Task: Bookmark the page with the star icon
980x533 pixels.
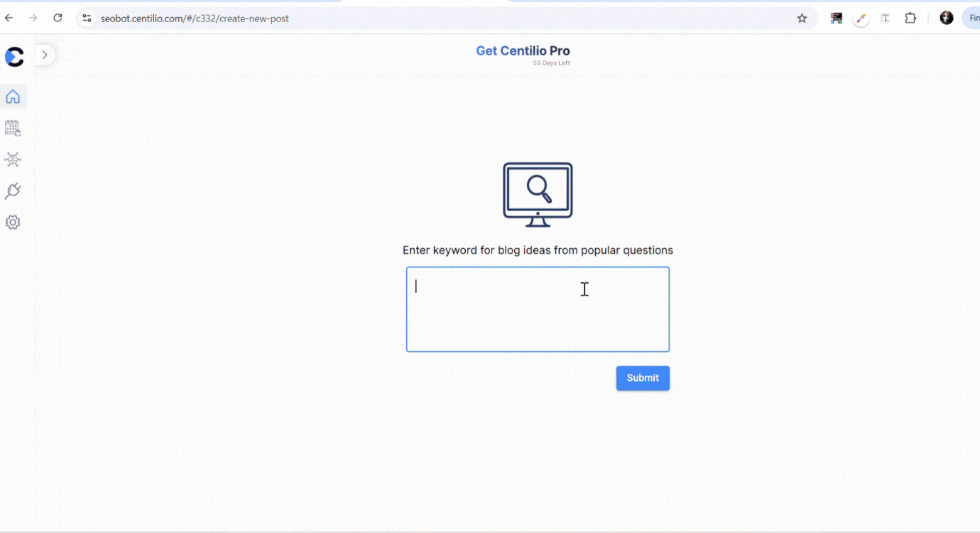Action: click(802, 18)
